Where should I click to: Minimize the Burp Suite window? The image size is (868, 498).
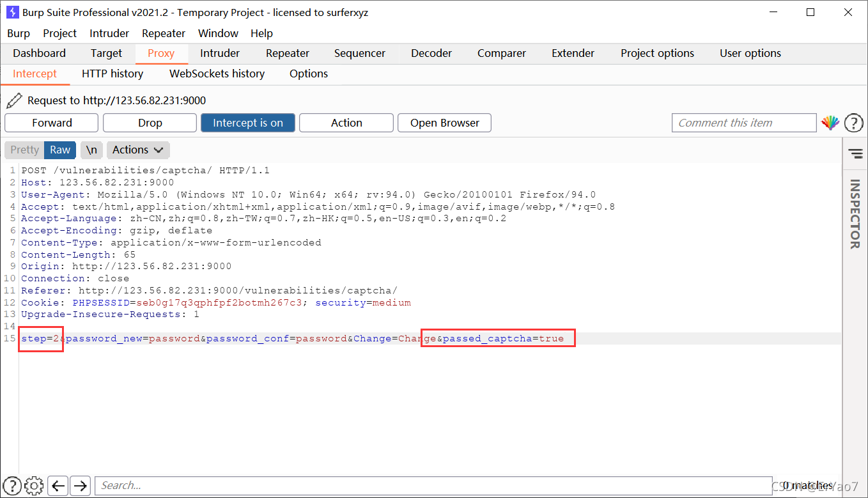point(773,12)
